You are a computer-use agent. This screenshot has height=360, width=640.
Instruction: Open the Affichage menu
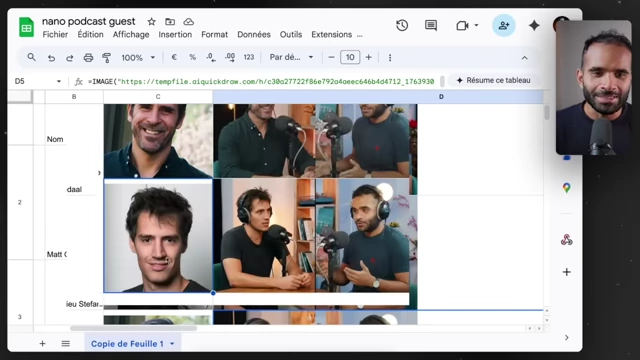[x=131, y=35]
